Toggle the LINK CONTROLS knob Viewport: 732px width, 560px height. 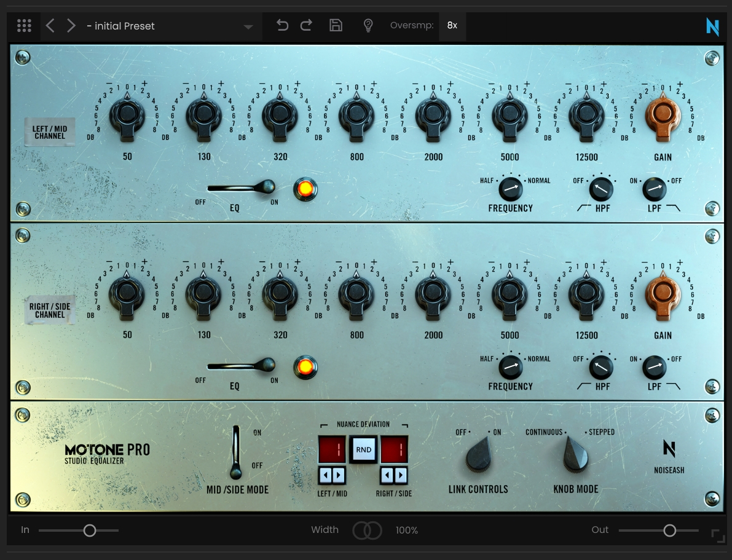coord(479,454)
